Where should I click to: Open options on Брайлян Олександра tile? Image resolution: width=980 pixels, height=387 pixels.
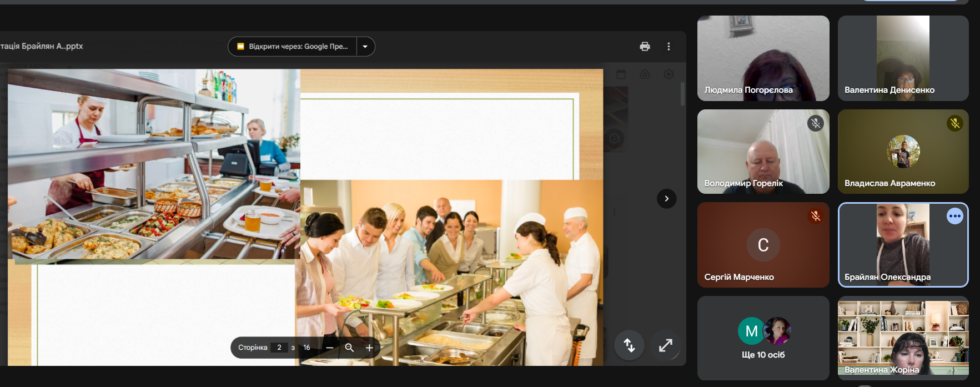coord(954,216)
